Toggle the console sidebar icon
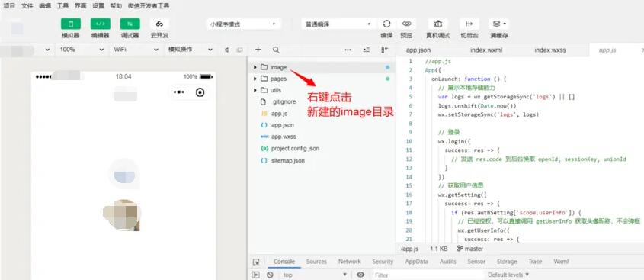The height and width of the screenshot is (280, 644). point(256,275)
